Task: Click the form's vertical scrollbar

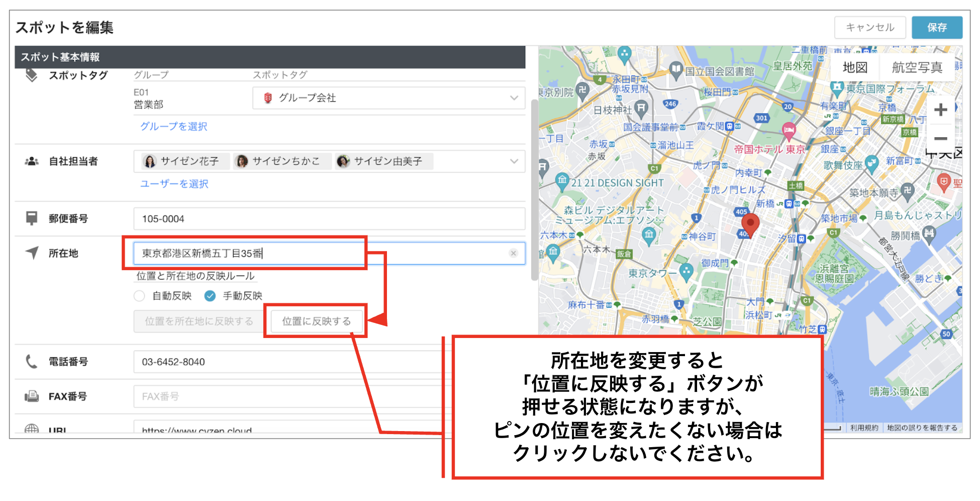Action: [x=534, y=190]
